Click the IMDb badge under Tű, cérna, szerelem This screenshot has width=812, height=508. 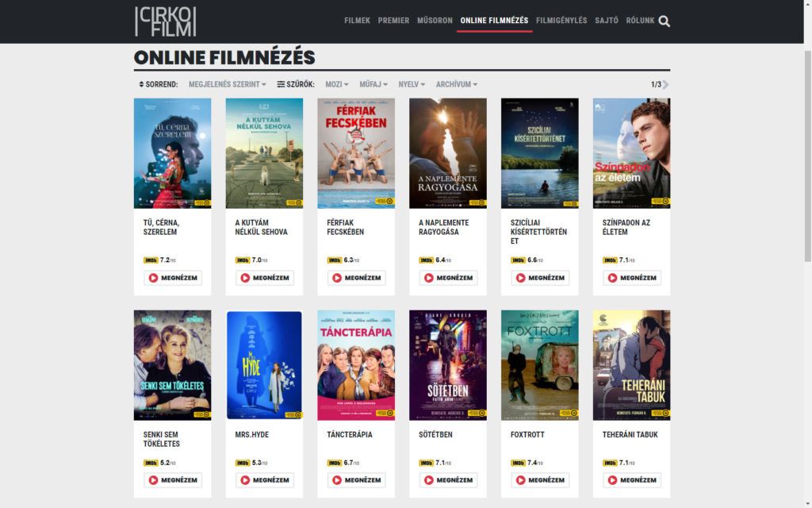pyautogui.click(x=151, y=260)
